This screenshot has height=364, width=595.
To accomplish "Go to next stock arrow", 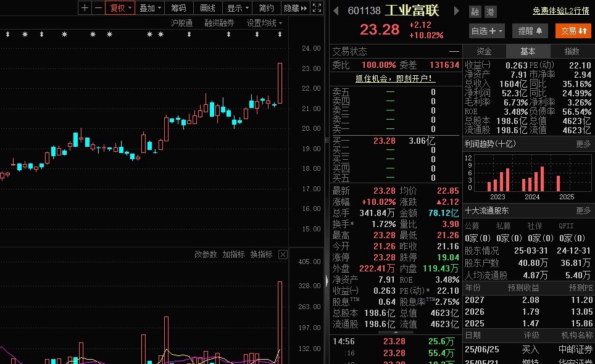I will point(457,10).
